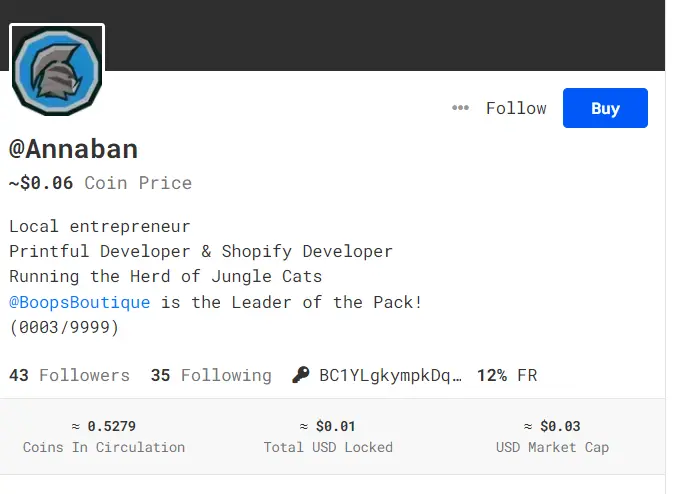Click 'Printful Developer & Shopify Developer' line
Viewport: 689px width, 494px height.
click(201, 252)
